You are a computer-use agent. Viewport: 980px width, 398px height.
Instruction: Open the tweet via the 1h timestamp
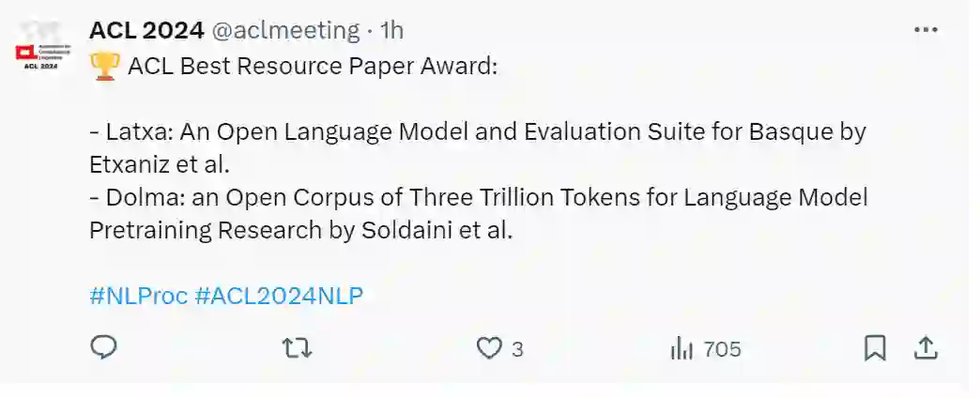(x=391, y=30)
